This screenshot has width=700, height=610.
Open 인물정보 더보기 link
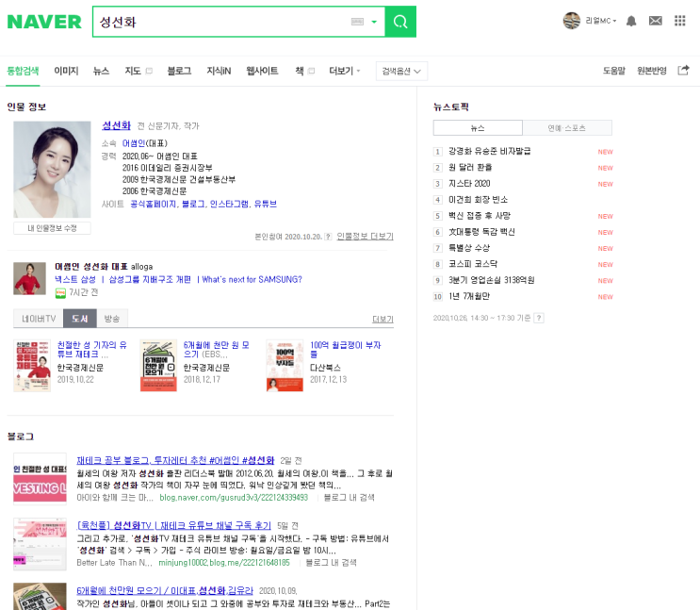pos(365,237)
